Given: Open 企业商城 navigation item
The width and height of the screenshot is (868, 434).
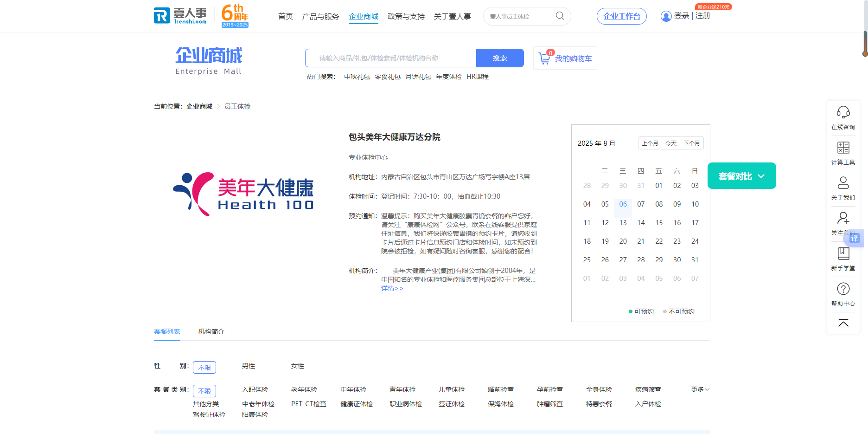Looking at the screenshot, I should click(364, 17).
